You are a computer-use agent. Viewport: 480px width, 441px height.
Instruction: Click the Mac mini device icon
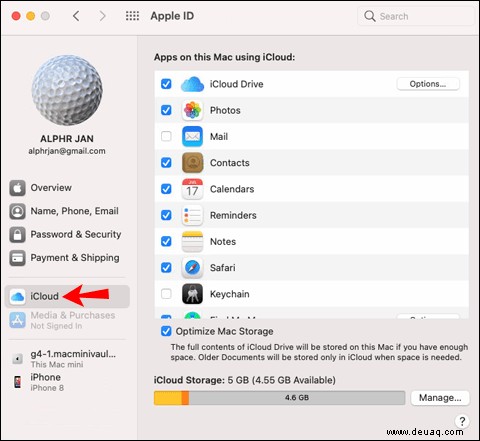click(17, 359)
